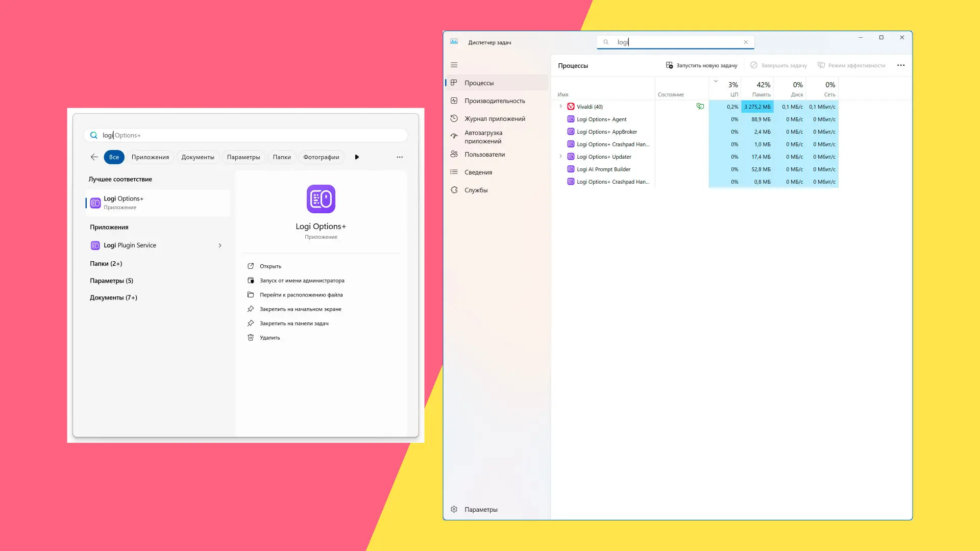
Task: Sort by the Имя column header
Action: click(603, 88)
